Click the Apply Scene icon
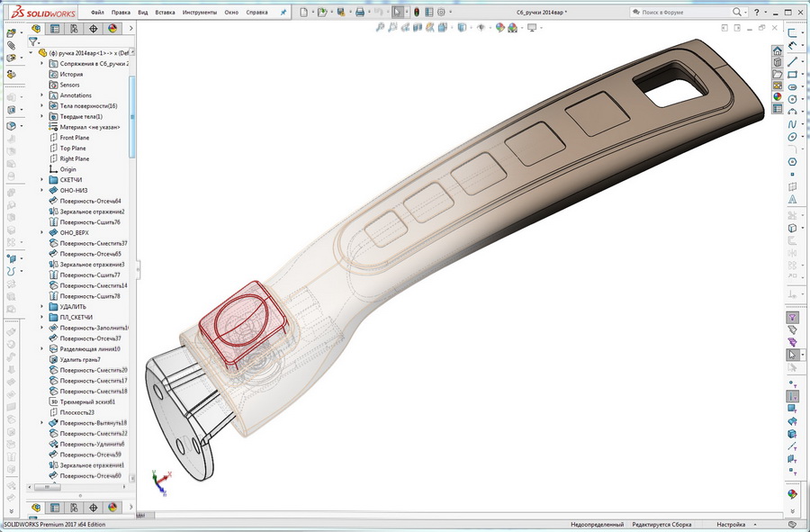The width and height of the screenshot is (810, 532). point(512,28)
